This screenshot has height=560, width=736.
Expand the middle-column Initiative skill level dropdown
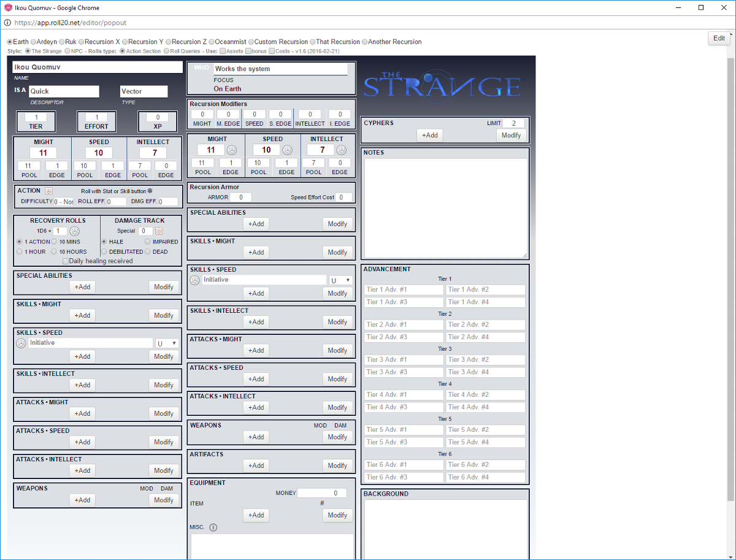340,280
